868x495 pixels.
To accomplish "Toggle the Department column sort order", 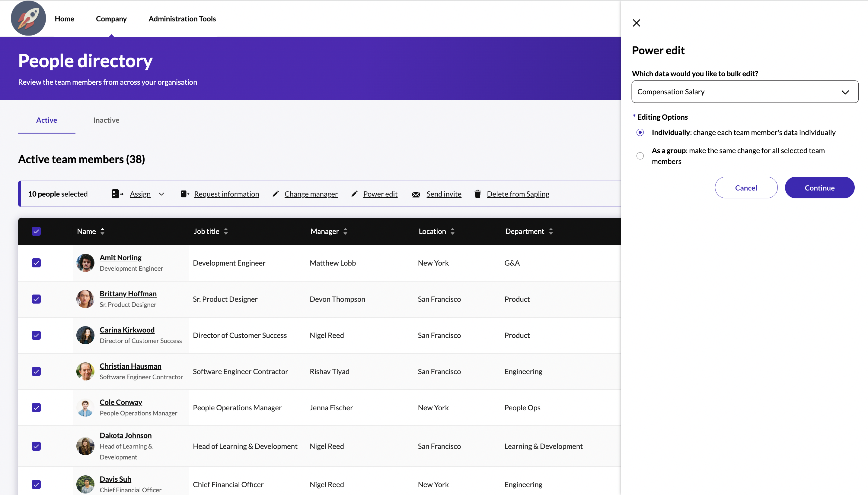I will click(551, 231).
